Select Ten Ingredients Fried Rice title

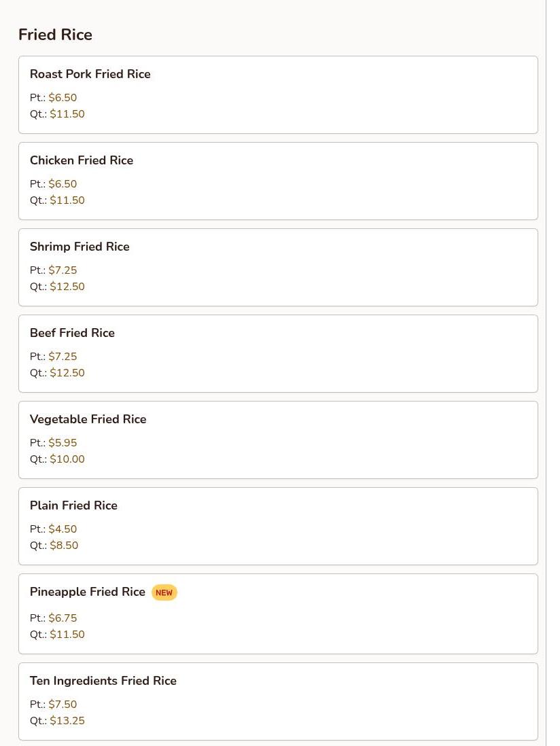coord(103,681)
